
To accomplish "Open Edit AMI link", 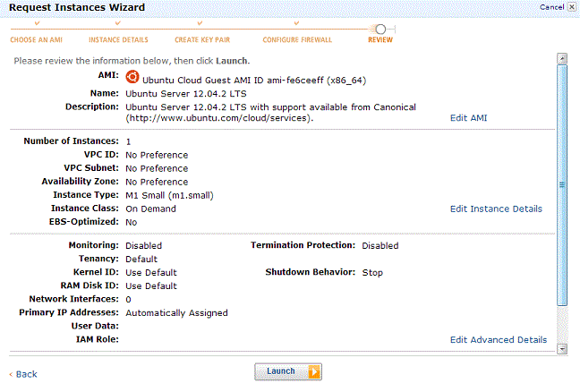I will (x=468, y=118).
